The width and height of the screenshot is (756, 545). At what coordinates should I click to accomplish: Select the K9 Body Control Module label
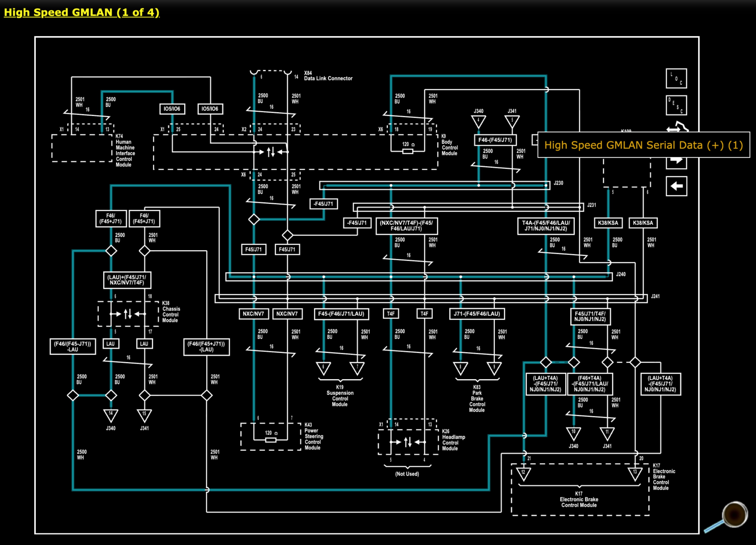click(x=449, y=145)
